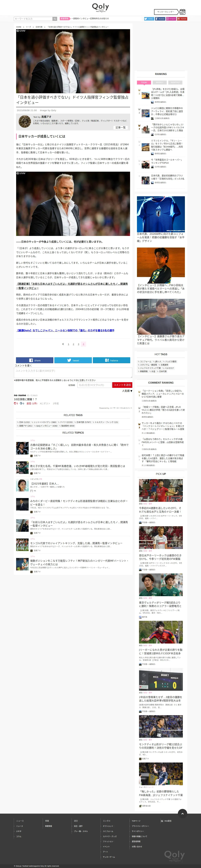Screen dimensions: 201x868
Task: Open Japan 2026 new uniform article thumbnail
Action: [x=161, y=214]
